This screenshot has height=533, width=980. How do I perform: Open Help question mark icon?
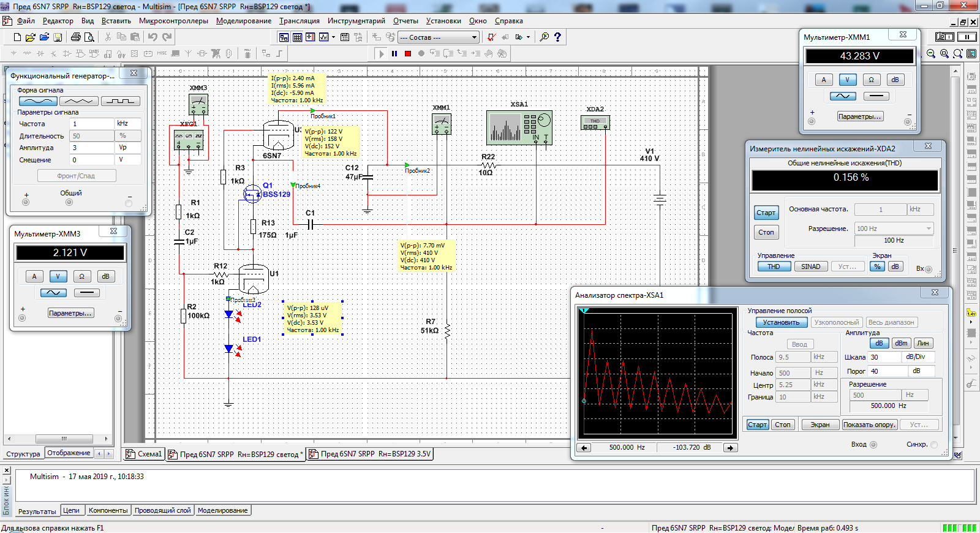(x=557, y=37)
